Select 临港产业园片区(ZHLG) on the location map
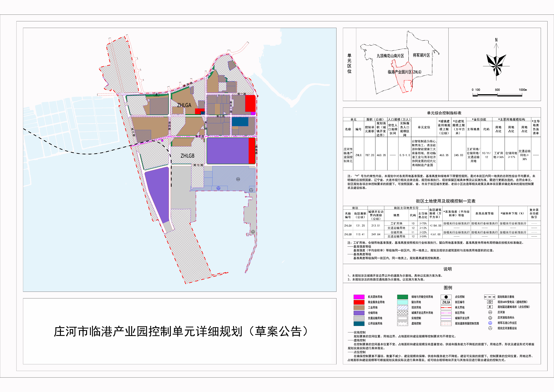 pos(405,72)
